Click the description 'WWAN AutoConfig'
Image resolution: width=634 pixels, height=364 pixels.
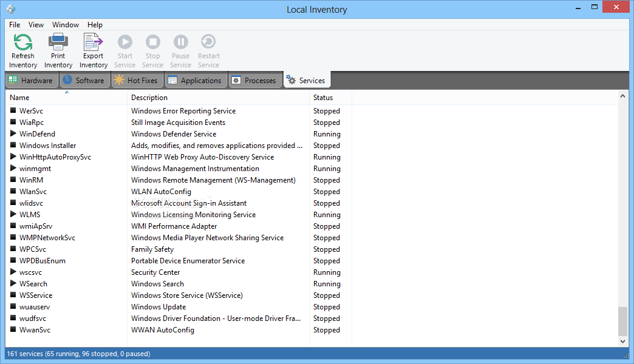(163, 329)
